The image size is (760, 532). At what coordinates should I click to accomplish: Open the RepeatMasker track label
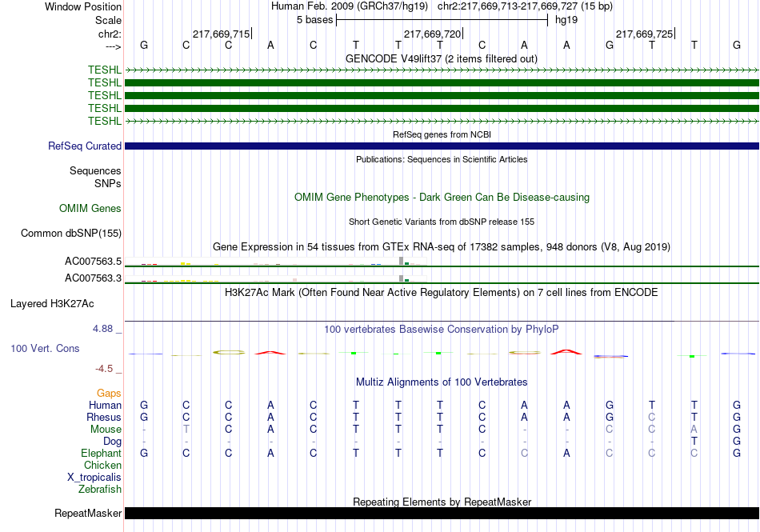click(88, 513)
